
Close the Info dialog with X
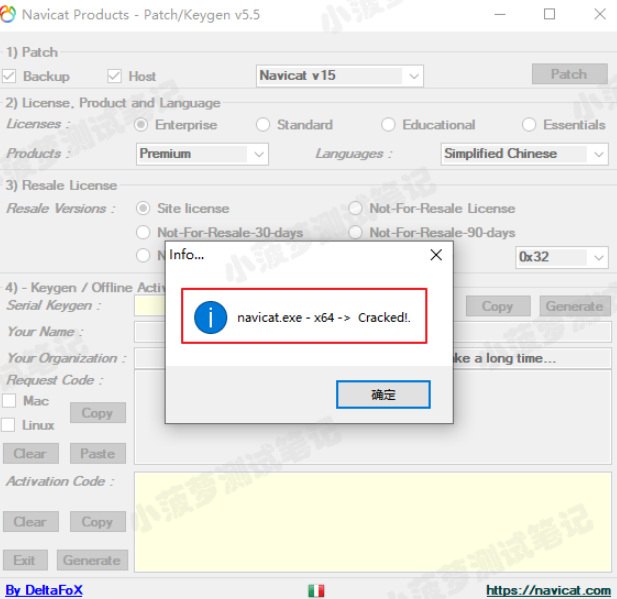(x=436, y=255)
